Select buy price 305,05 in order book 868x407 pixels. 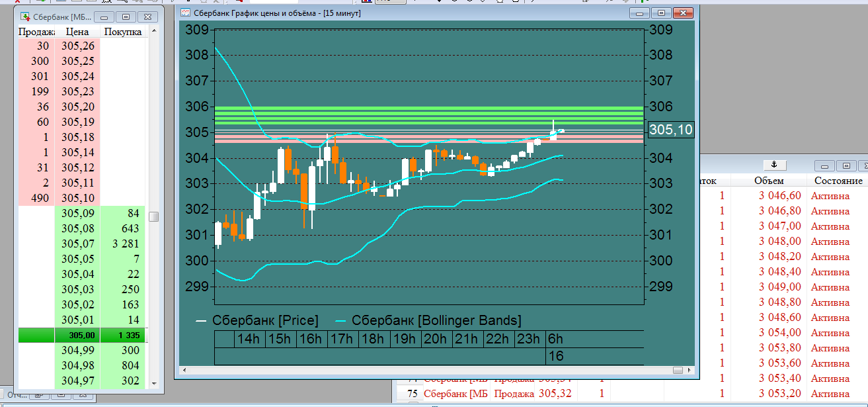pos(78,259)
